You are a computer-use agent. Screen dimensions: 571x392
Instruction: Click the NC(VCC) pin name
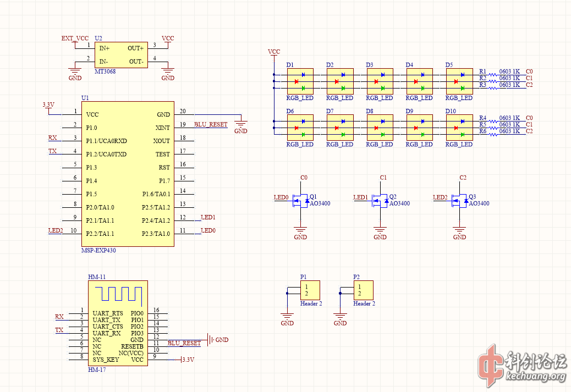click(131, 353)
